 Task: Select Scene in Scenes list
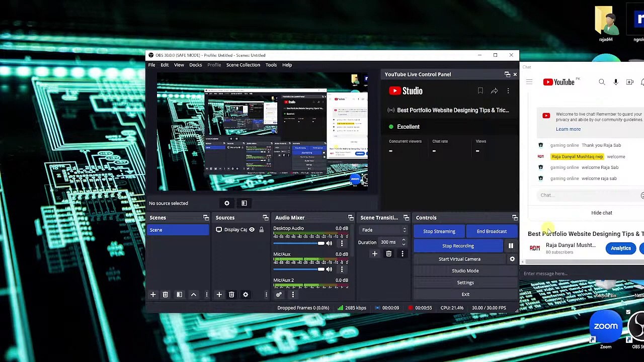click(178, 230)
